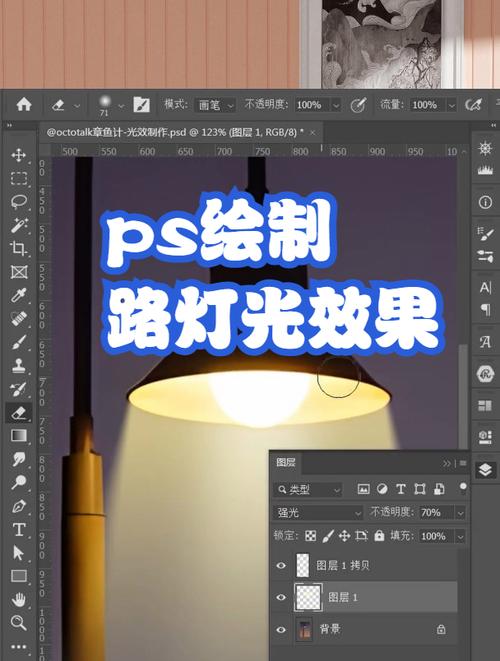Select the Zoom tool
The image size is (500, 661).
pos(19,622)
